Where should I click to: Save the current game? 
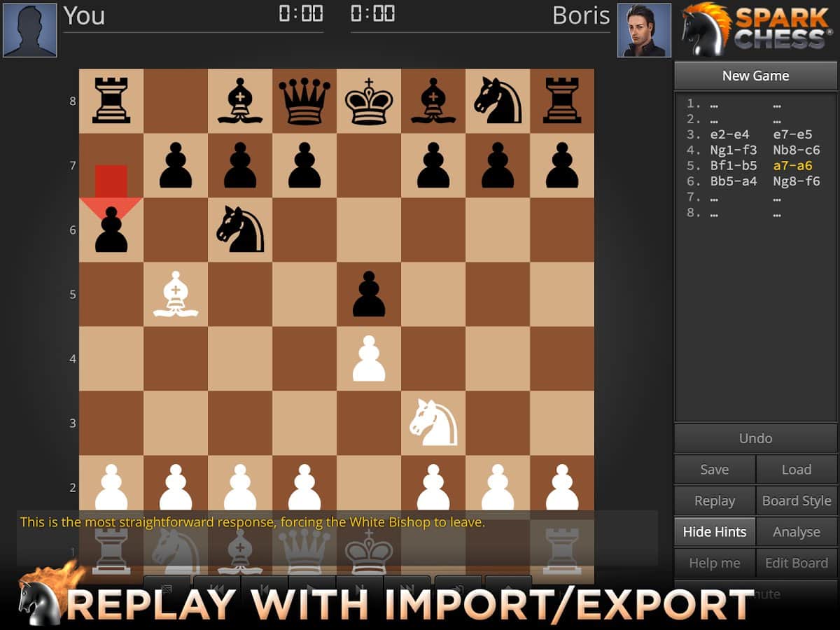coord(714,470)
